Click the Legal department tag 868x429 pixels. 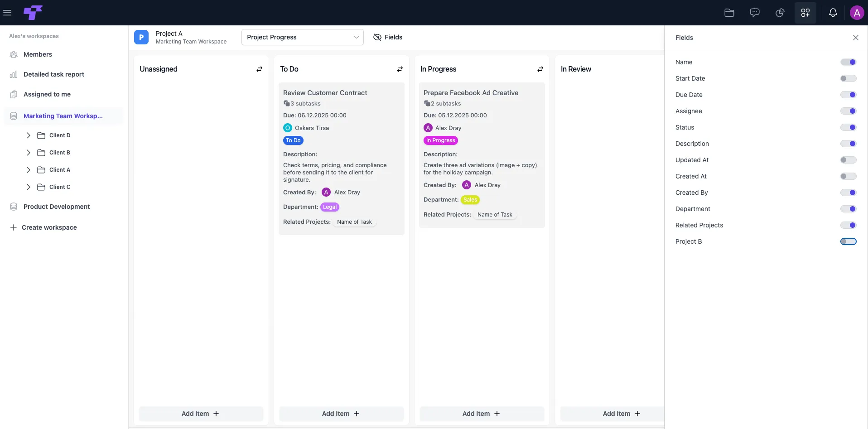(330, 207)
